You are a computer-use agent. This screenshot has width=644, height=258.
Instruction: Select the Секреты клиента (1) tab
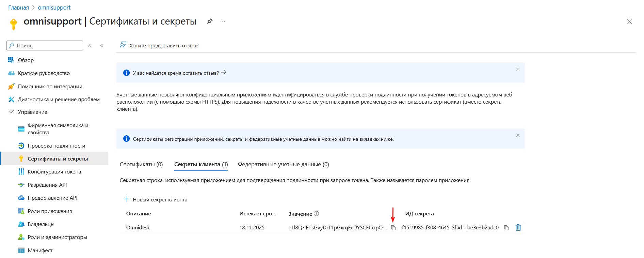click(201, 165)
